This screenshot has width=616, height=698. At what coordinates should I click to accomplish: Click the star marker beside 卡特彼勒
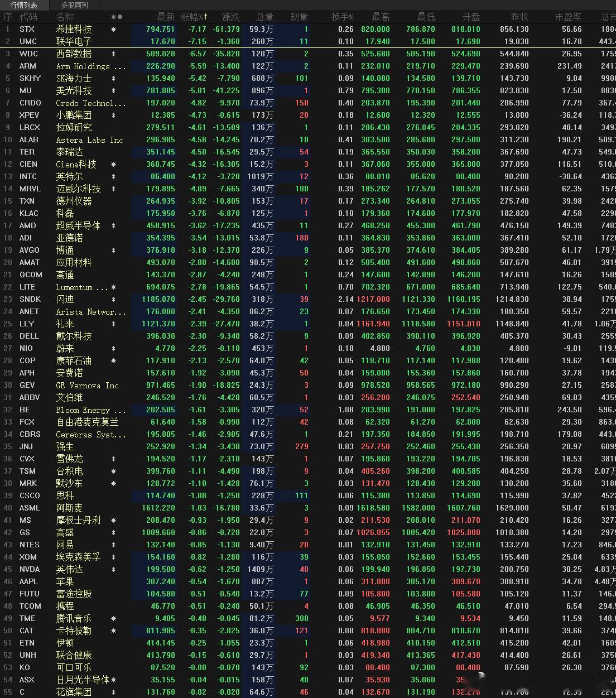[x=114, y=630]
